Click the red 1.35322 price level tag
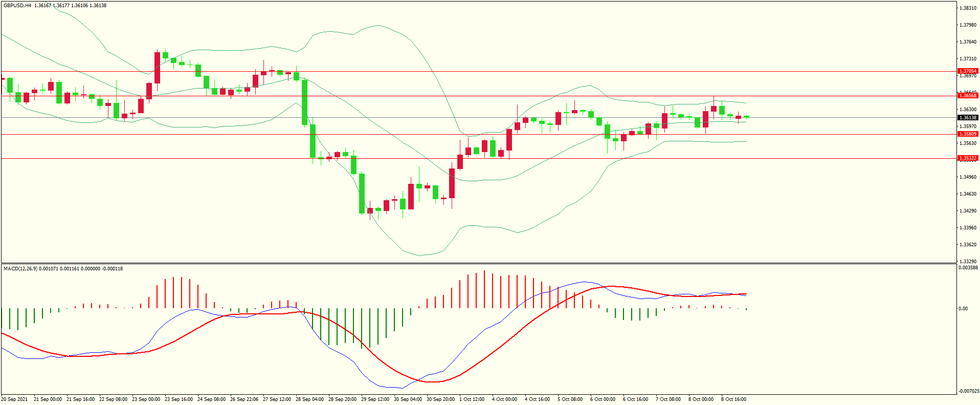This screenshot has height=405, width=980. click(967, 158)
